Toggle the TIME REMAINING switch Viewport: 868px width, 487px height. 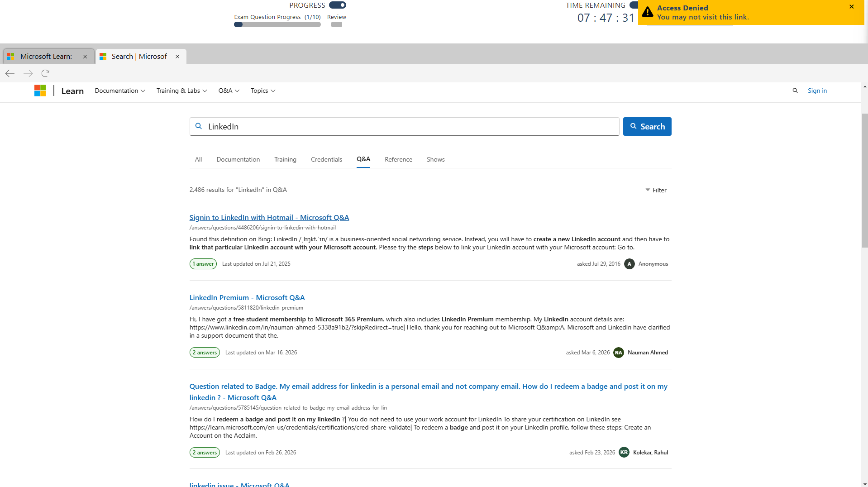pos(633,5)
